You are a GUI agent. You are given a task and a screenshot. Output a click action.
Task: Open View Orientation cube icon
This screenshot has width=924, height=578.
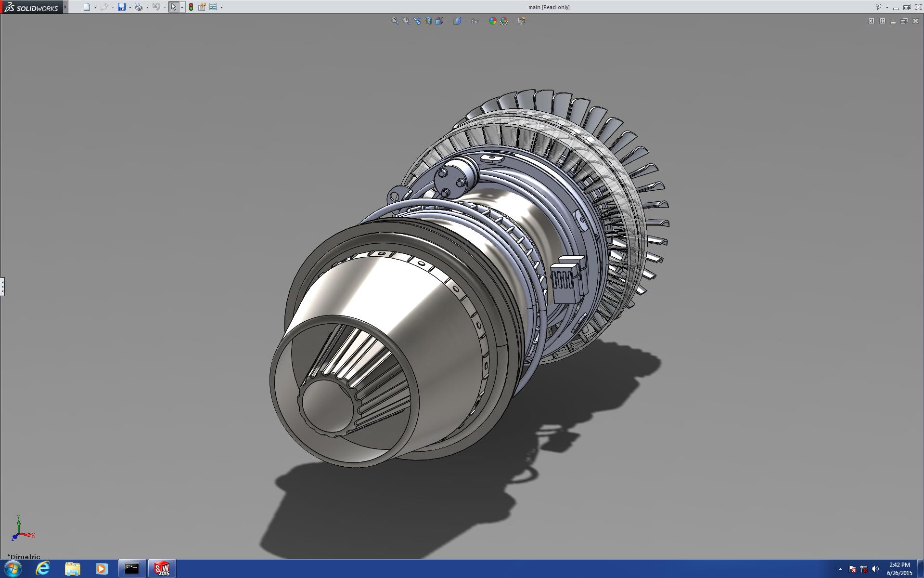click(439, 21)
